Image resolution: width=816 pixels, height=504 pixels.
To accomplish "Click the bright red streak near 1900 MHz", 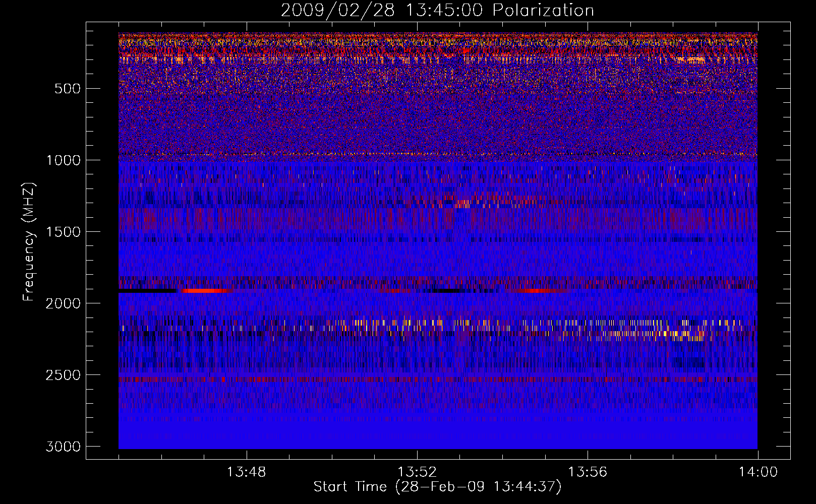I will click(207, 291).
